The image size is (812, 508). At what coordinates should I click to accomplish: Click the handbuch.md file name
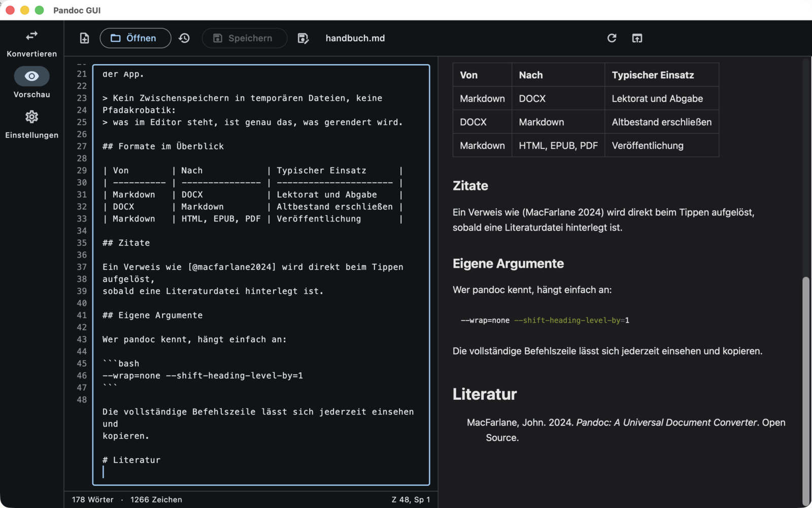(355, 38)
